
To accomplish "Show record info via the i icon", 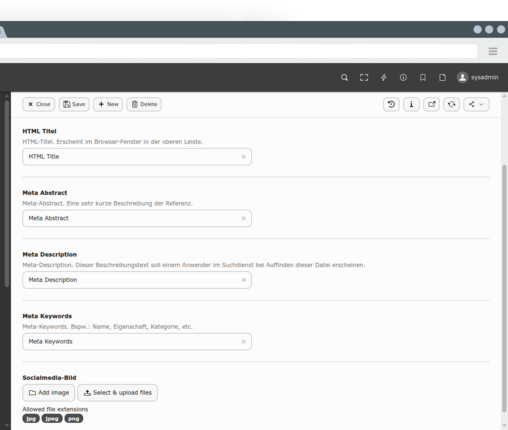I will (411, 104).
